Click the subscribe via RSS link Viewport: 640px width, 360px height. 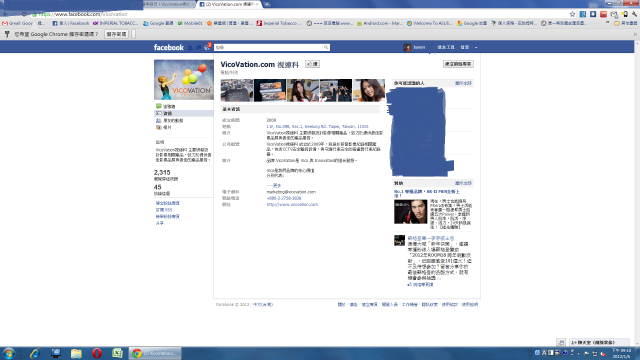coord(164,210)
